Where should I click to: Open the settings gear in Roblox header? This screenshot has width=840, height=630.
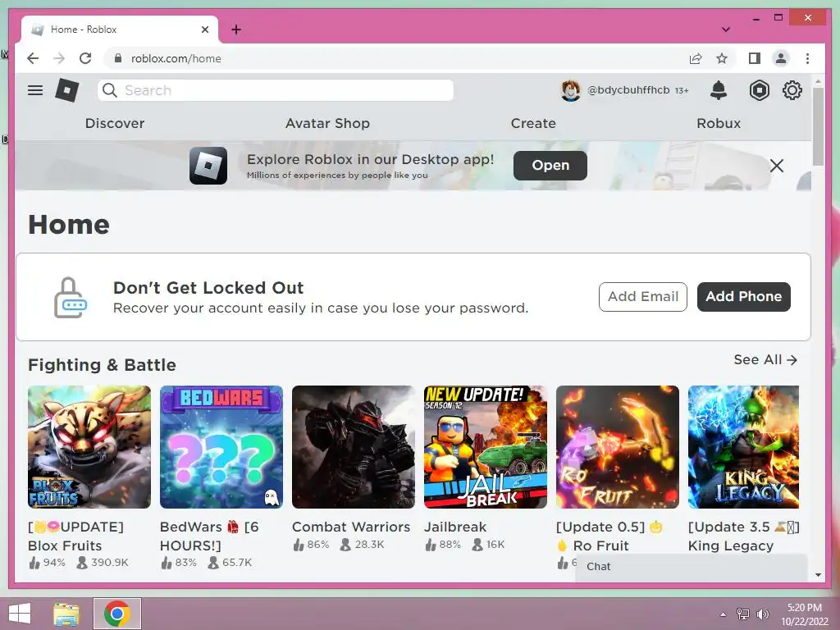(792, 90)
